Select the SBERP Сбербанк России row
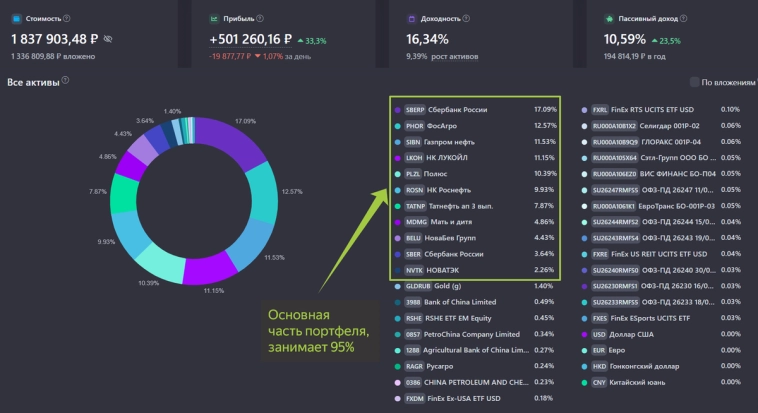The height and width of the screenshot is (413, 758). click(475, 110)
